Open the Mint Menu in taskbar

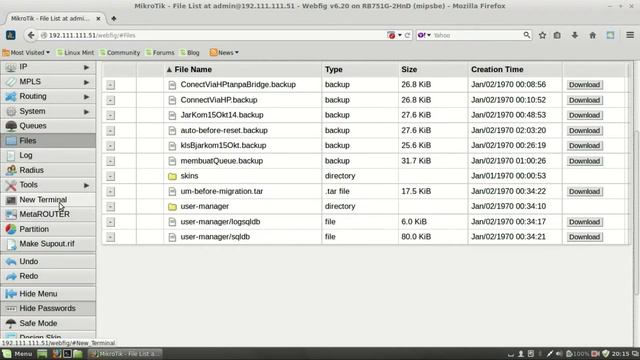[18, 354]
